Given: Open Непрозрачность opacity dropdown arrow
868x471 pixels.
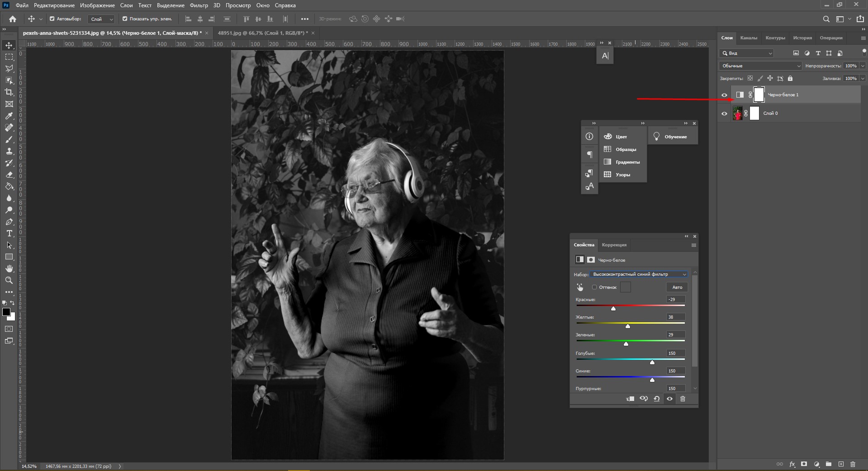Looking at the screenshot, I should [x=863, y=66].
